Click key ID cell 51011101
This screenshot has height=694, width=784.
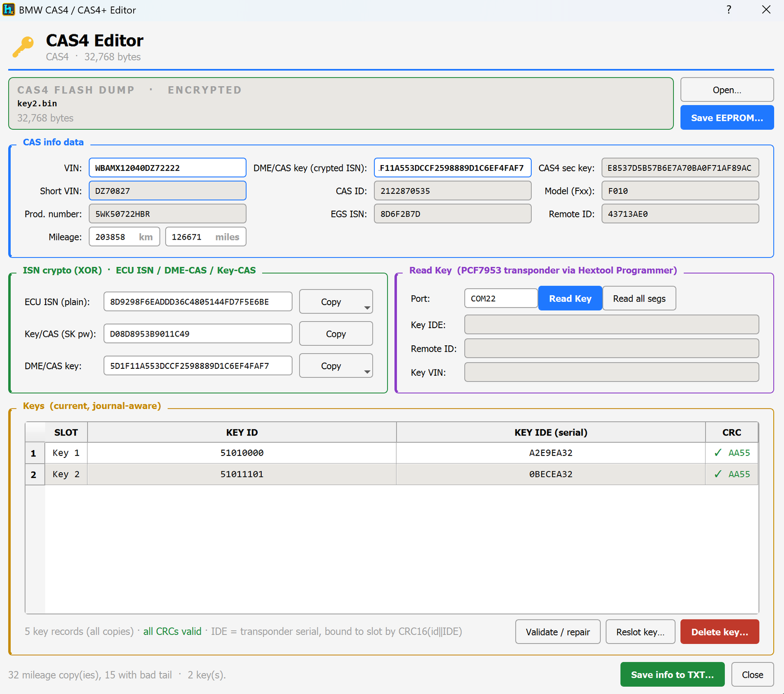(242, 474)
